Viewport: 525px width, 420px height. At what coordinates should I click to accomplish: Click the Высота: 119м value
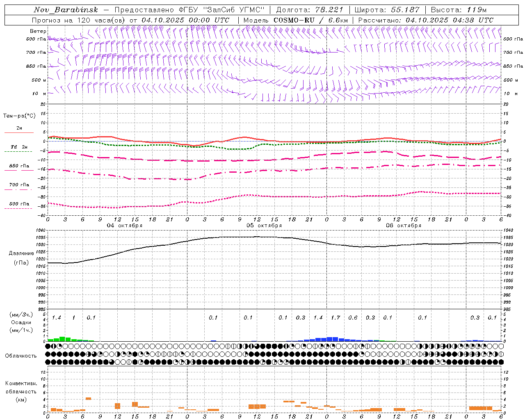(459, 10)
